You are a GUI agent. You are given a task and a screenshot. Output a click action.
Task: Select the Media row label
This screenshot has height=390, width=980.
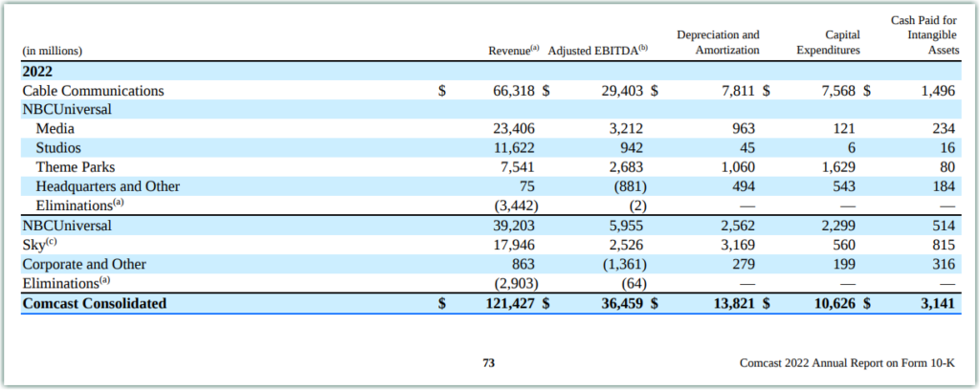[55, 129]
